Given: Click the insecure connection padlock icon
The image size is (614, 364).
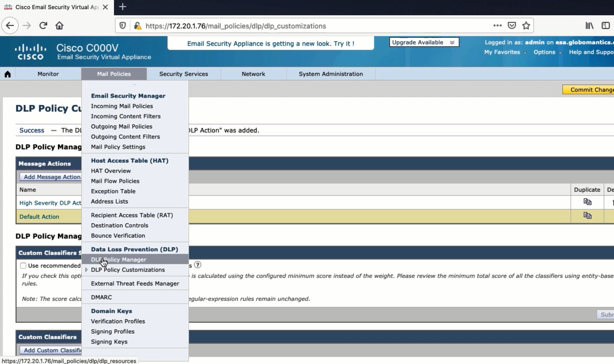Looking at the screenshot, I should [137, 26].
